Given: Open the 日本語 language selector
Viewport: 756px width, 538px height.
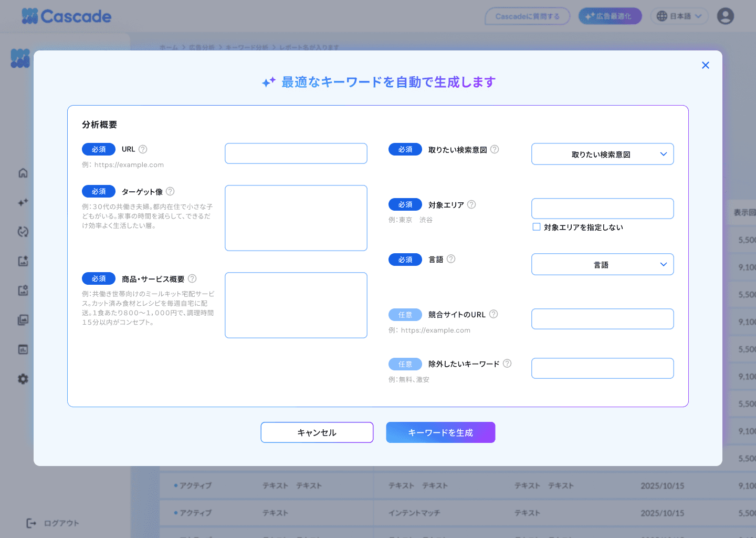Looking at the screenshot, I should point(679,16).
